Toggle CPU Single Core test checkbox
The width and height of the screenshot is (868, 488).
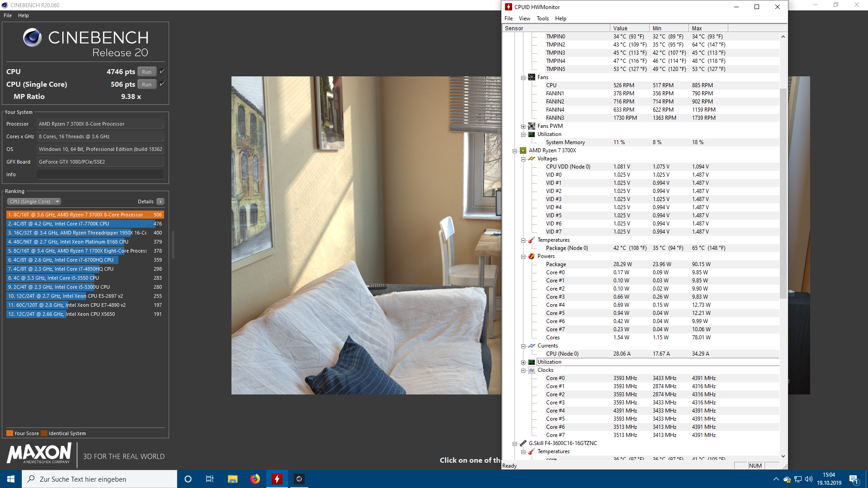point(162,84)
